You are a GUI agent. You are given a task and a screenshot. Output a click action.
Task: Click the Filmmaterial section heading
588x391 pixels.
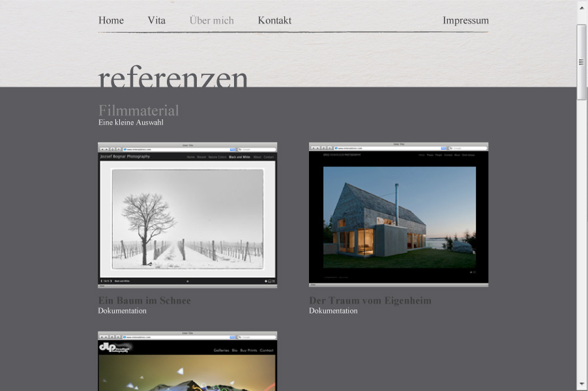click(x=139, y=111)
